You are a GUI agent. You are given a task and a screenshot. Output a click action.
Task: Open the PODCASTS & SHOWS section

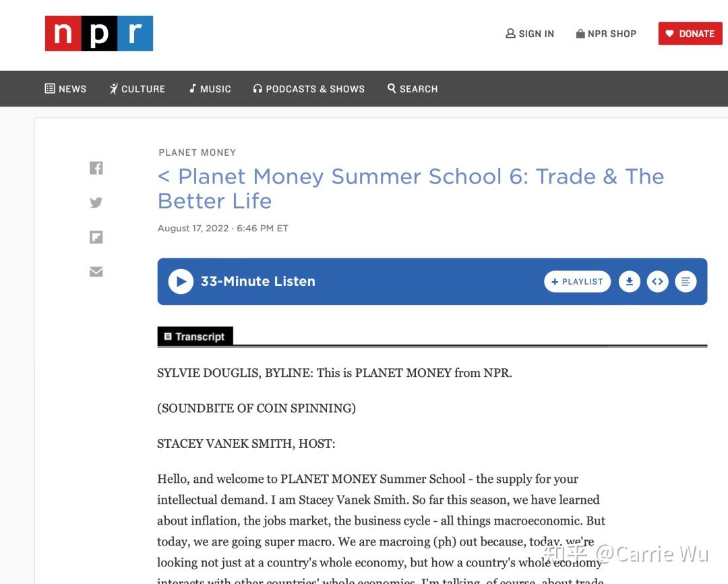pos(309,88)
